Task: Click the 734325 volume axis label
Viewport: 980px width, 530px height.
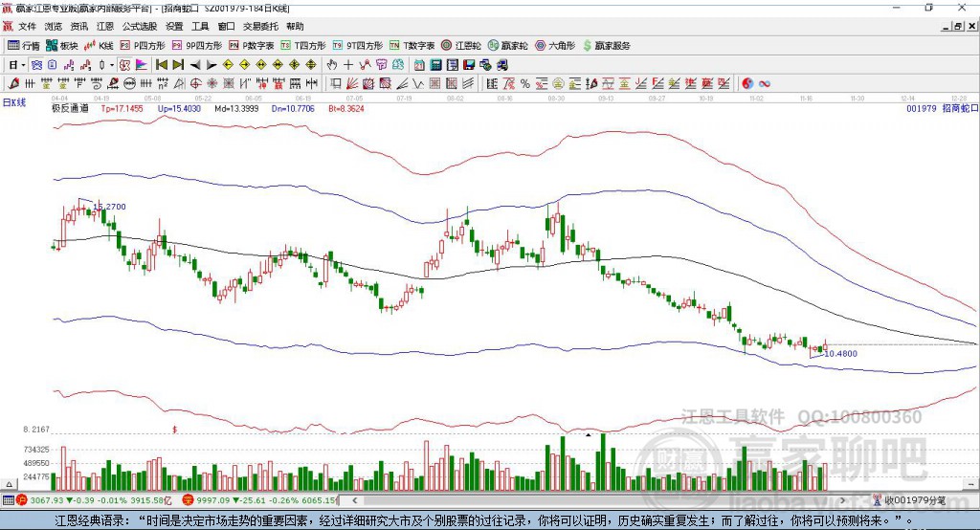Action: point(37,450)
